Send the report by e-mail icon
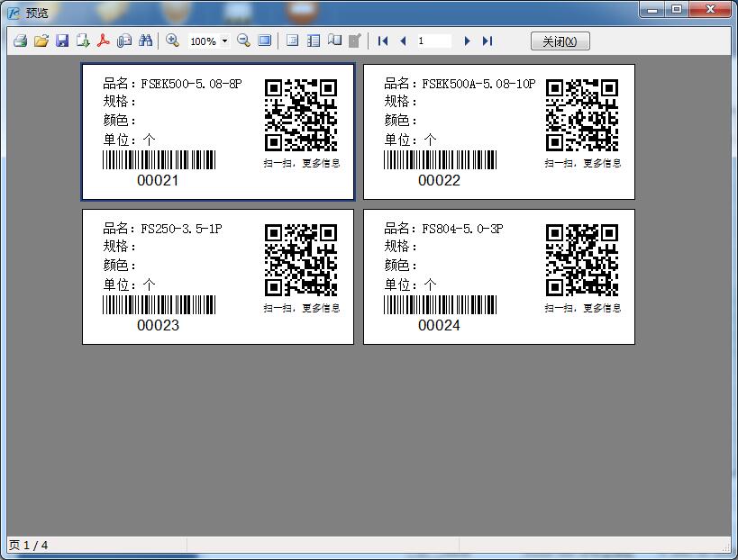Image resolution: width=738 pixels, height=560 pixels. click(x=124, y=41)
